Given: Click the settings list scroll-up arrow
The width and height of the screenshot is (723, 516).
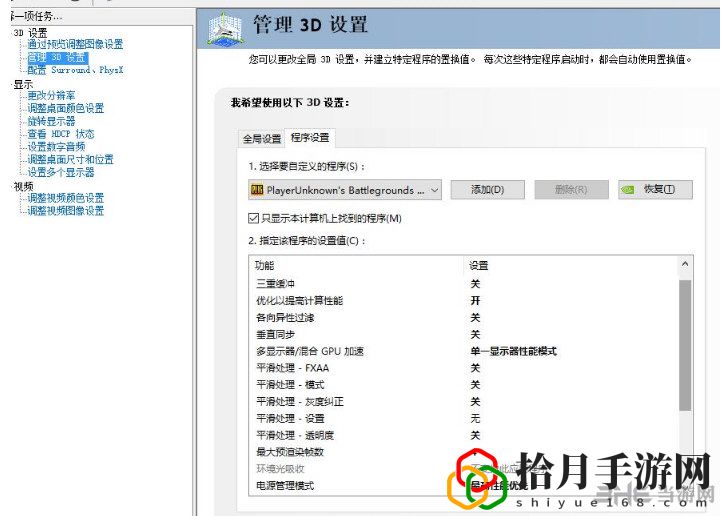Looking at the screenshot, I should (x=685, y=265).
